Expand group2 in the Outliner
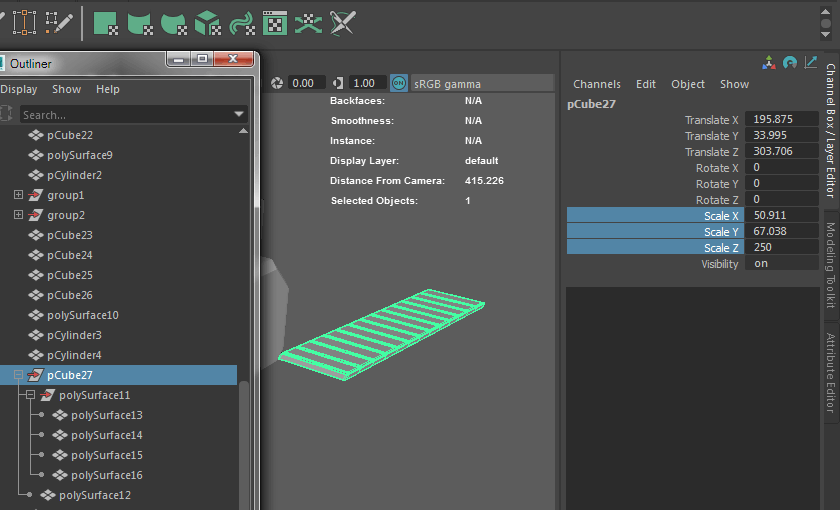This screenshot has width=840, height=510. (18, 215)
